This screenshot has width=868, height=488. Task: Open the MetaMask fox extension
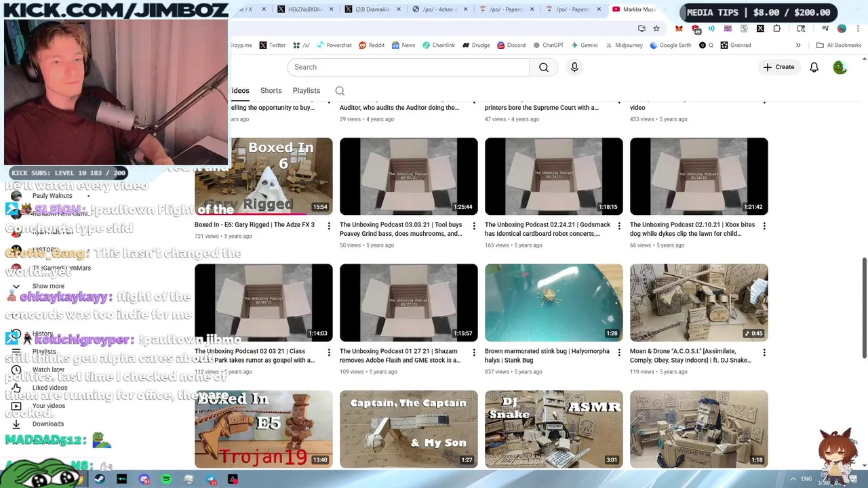tap(679, 28)
